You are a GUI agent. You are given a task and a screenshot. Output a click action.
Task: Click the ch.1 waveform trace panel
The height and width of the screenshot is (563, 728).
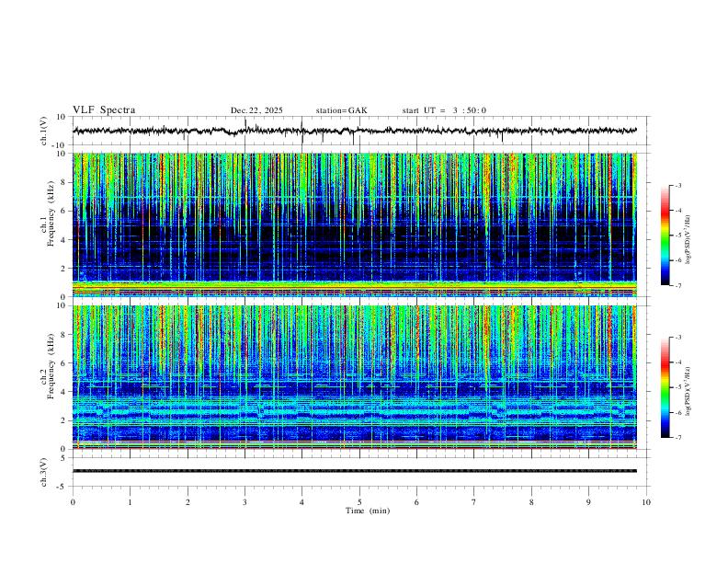[x=360, y=131]
